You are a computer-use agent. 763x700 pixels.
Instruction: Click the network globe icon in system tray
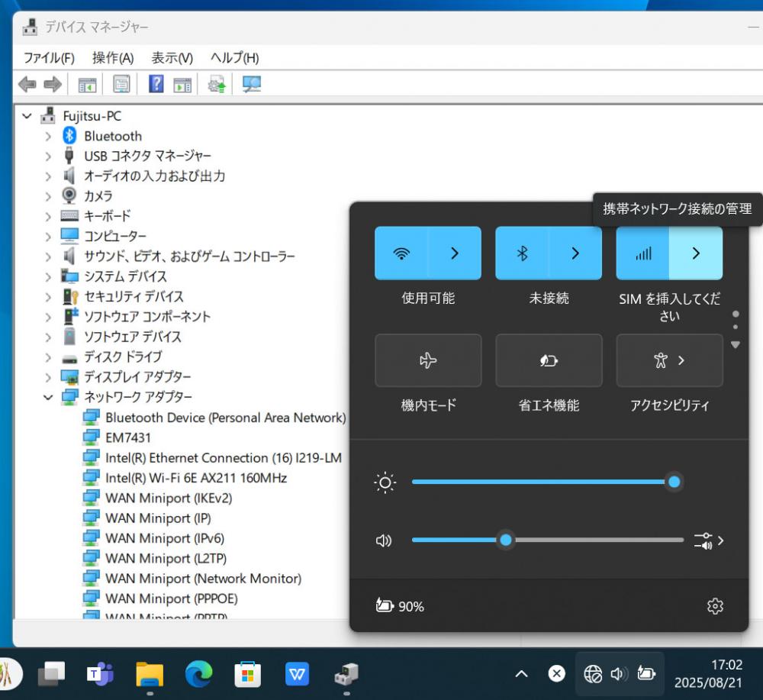[593, 674]
